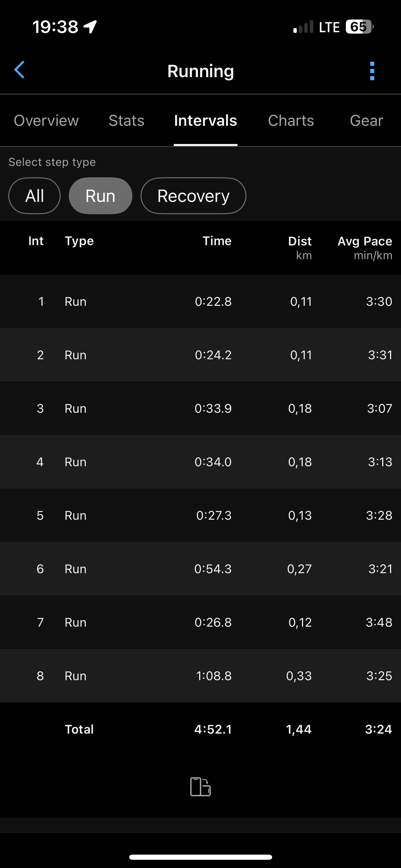The image size is (401, 868).
Task: Tap the location arrow in status bar
Action: pos(90,27)
